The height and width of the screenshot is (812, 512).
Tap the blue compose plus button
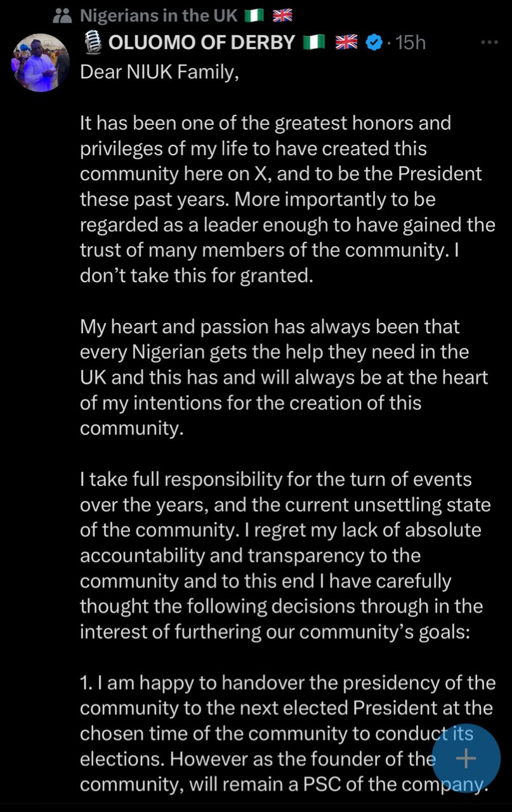pos(466,758)
